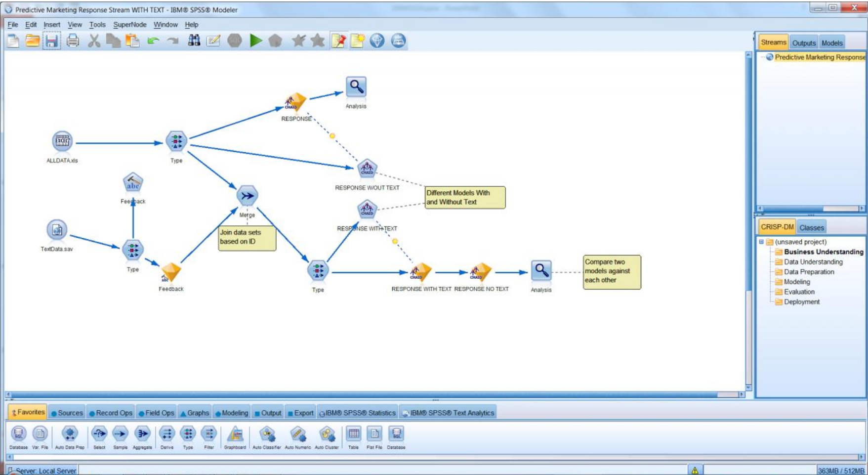
Task: Open the Record Ops palette tab
Action: [x=111, y=413]
